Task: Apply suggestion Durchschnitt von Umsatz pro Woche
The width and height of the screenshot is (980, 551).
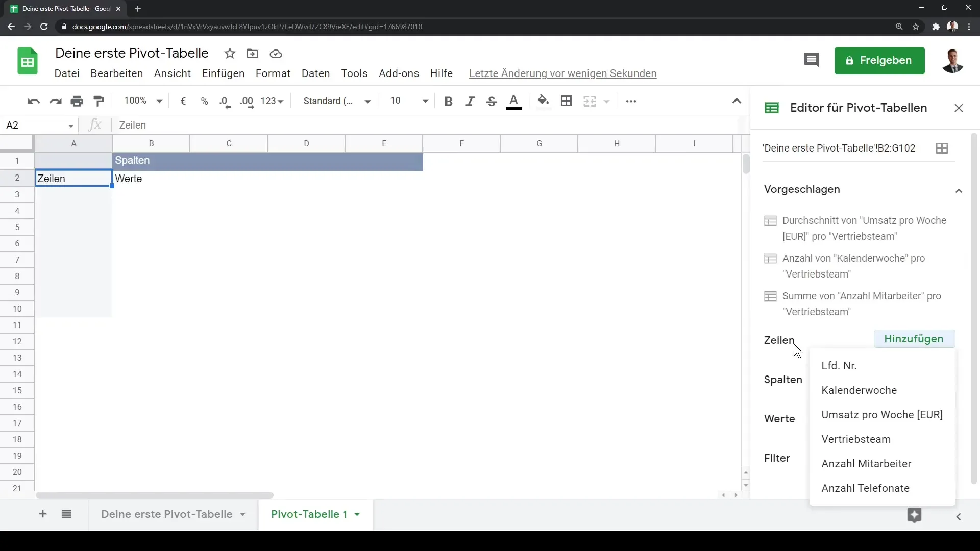Action: [x=855, y=229]
